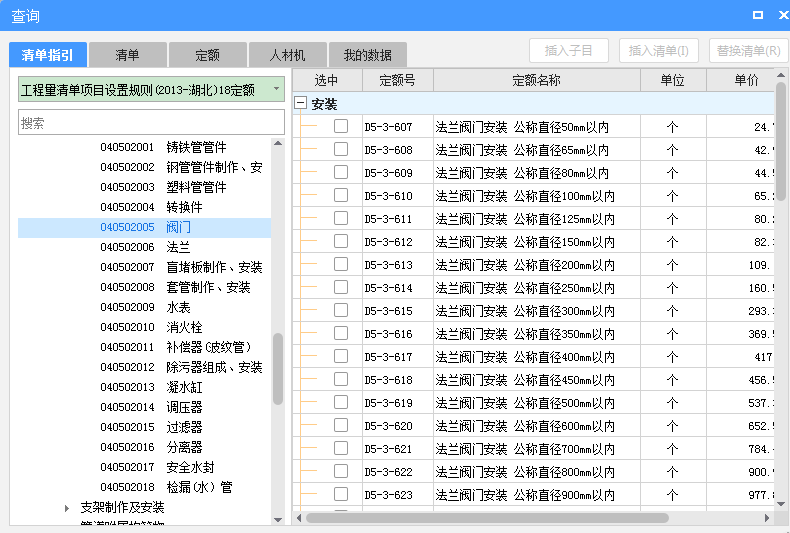Click the D5-3-622 quota number cell
This screenshot has width=790, height=533.
(398, 472)
